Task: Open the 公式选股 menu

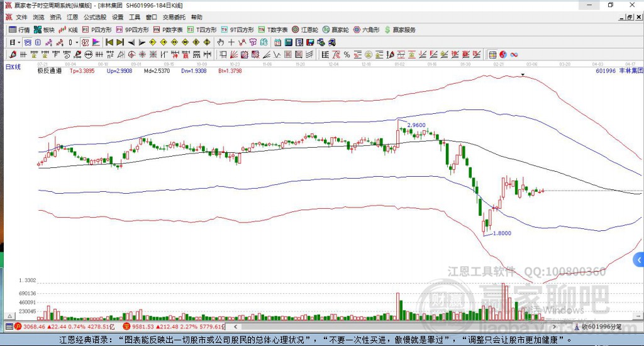Action: point(95,17)
